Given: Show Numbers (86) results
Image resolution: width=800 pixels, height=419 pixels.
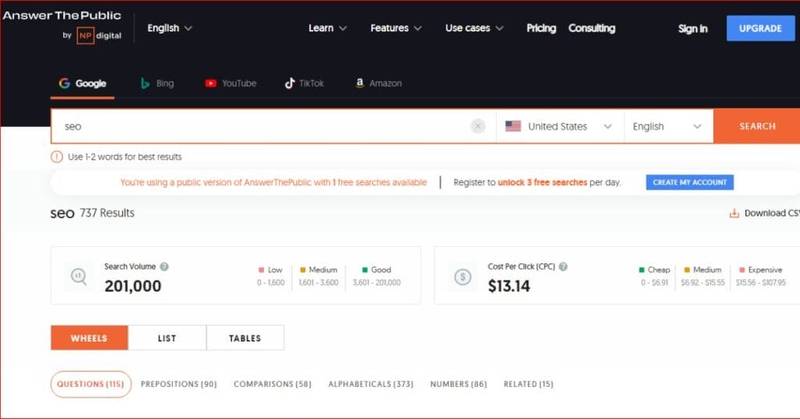Looking at the screenshot, I should point(459,384).
